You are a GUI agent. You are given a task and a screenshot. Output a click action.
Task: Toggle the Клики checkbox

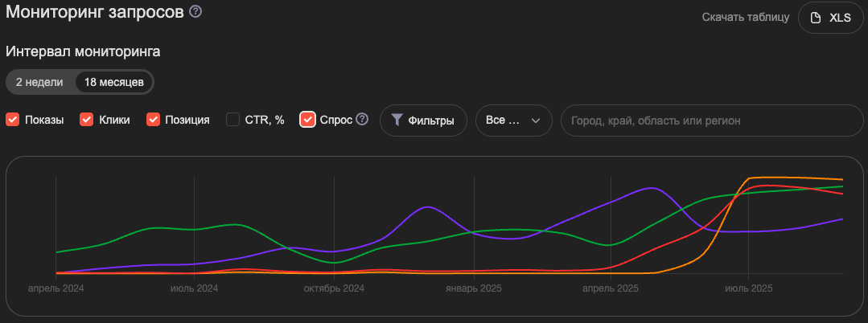[x=87, y=120]
